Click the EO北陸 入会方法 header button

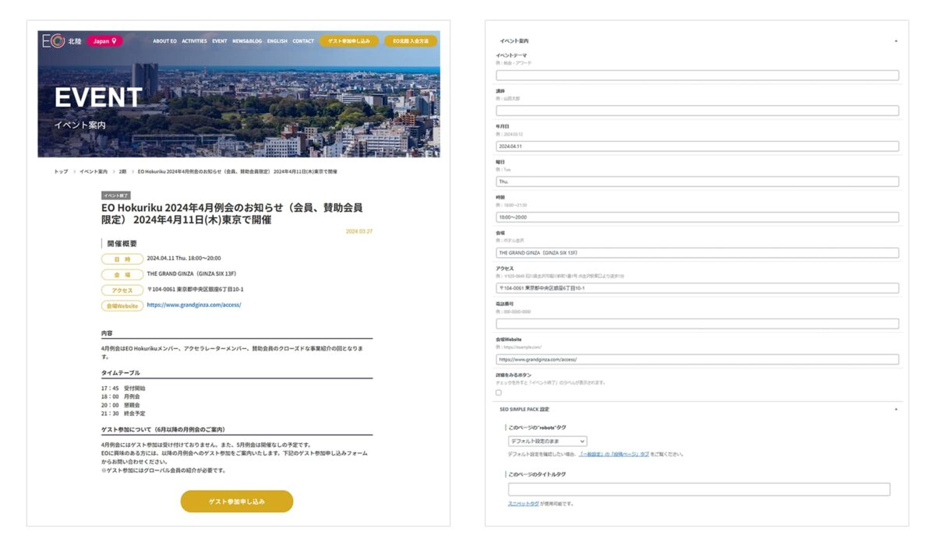pyautogui.click(x=411, y=41)
